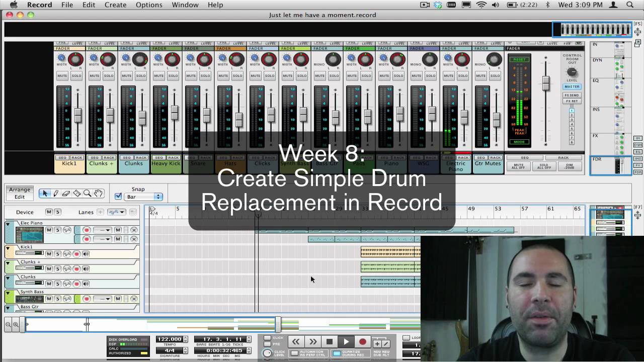The height and width of the screenshot is (362, 644).
Task: Adjust the tempo stepper arrows
Action: point(185,339)
